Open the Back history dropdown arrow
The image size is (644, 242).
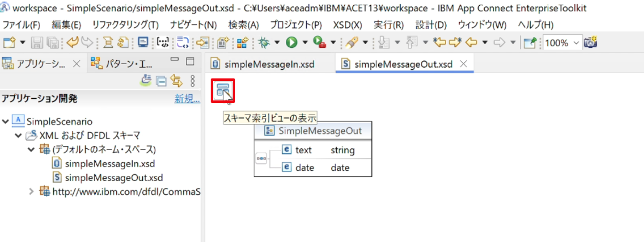click(x=485, y=43)
